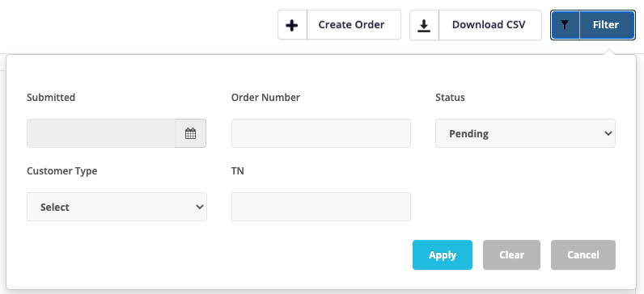Focus the TN text field
644x294 pixels.
point(320,207)
